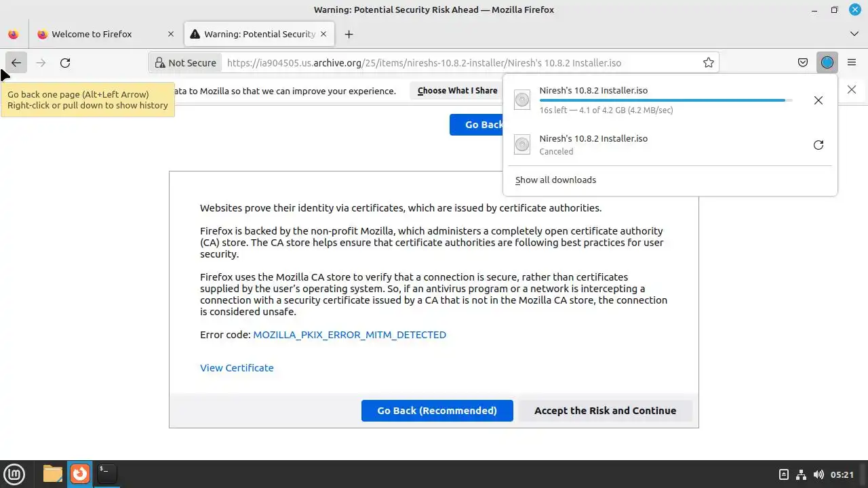Cancel the in-progress ISO download

tap(818, 100)
